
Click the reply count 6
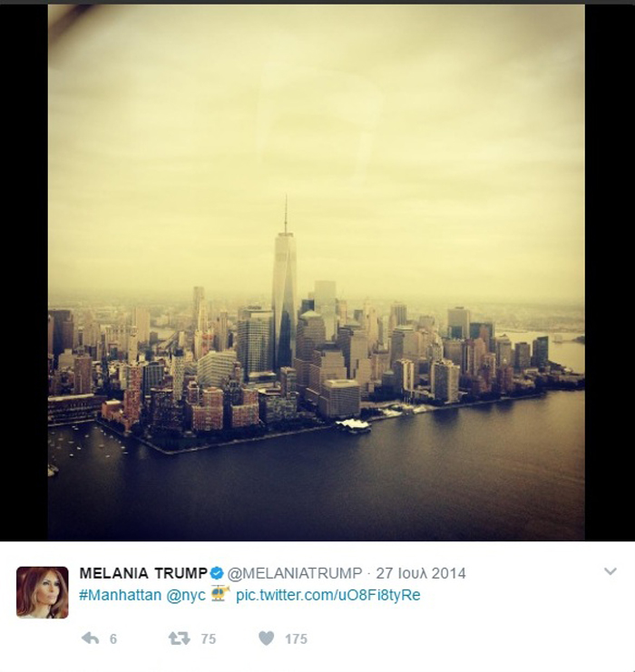click(113, 639)
